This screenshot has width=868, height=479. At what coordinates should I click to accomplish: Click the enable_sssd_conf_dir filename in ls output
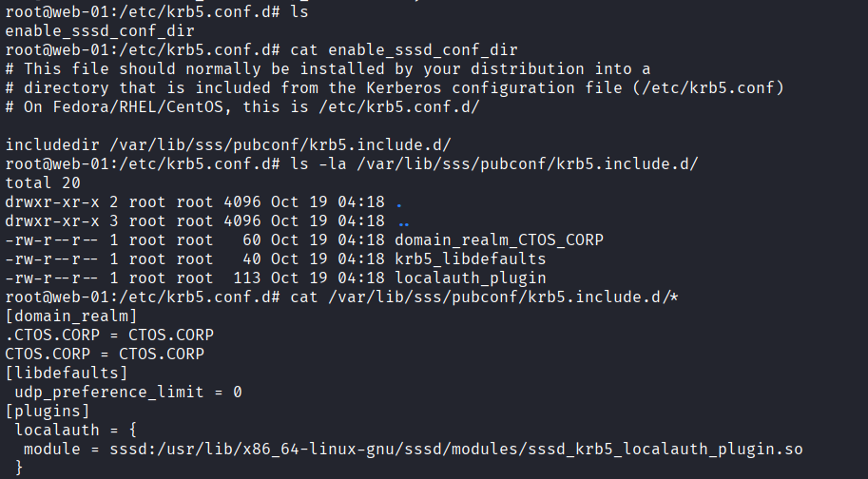click(100, 30)
